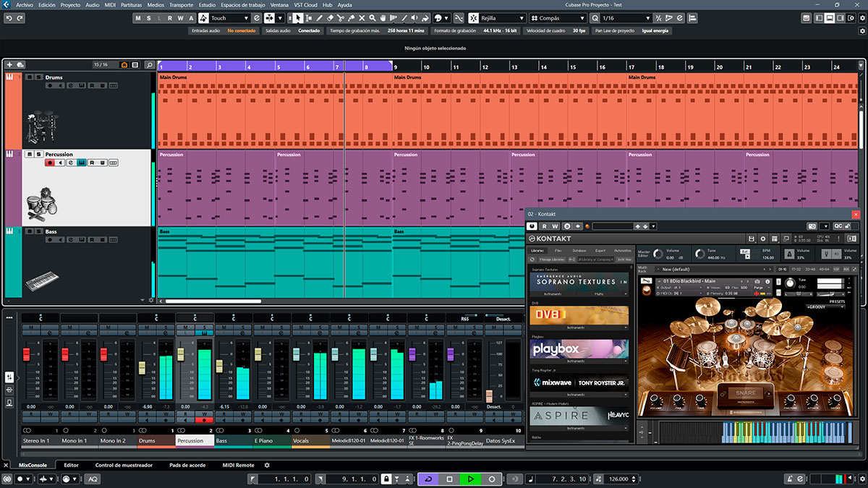Viewport: 868px width, 488px height.
Task: Toggle Kontakt plugin power bypass button
Action: tap(532, 226)
